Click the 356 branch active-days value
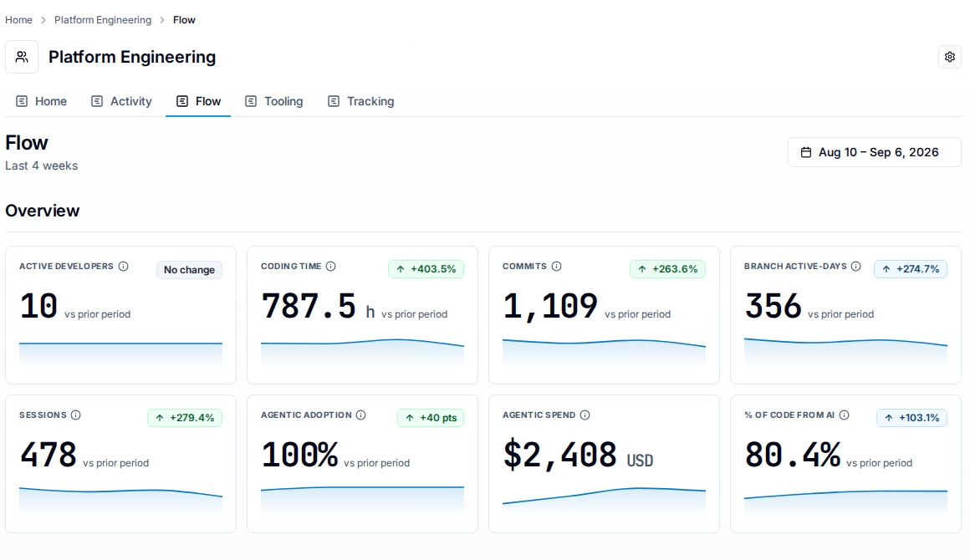Image resolution: width=970 pixels, height=560 pixels. [x=773, y=306]
